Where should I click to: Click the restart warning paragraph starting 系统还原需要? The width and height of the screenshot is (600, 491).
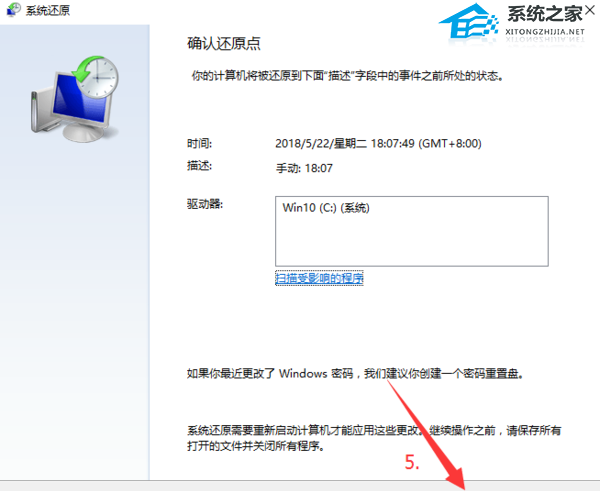(x=374, y=438)
